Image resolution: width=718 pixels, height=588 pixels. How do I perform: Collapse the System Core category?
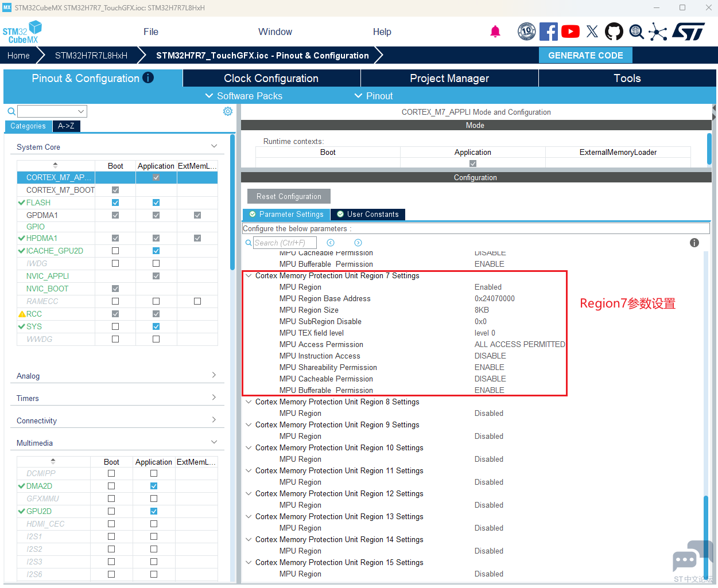(214, 146)
